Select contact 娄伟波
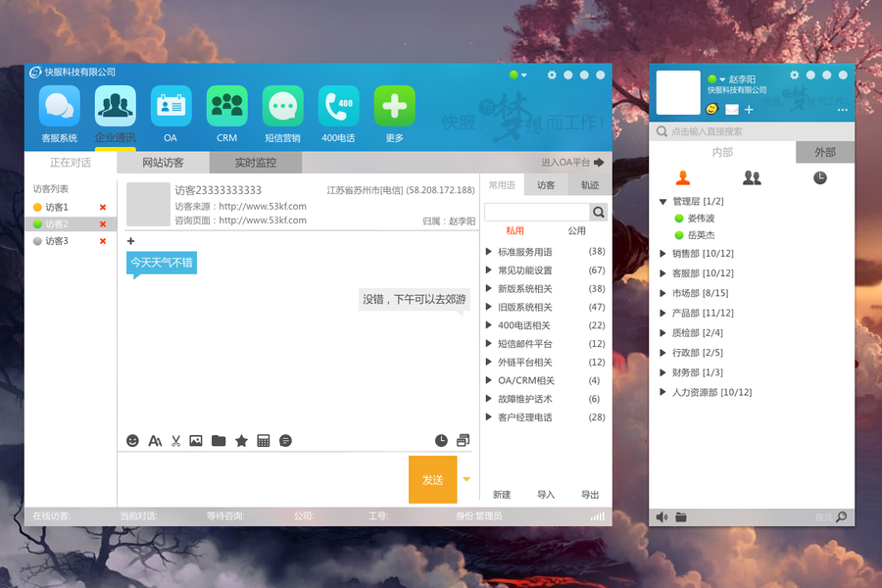882x588 pixels. 701,219
